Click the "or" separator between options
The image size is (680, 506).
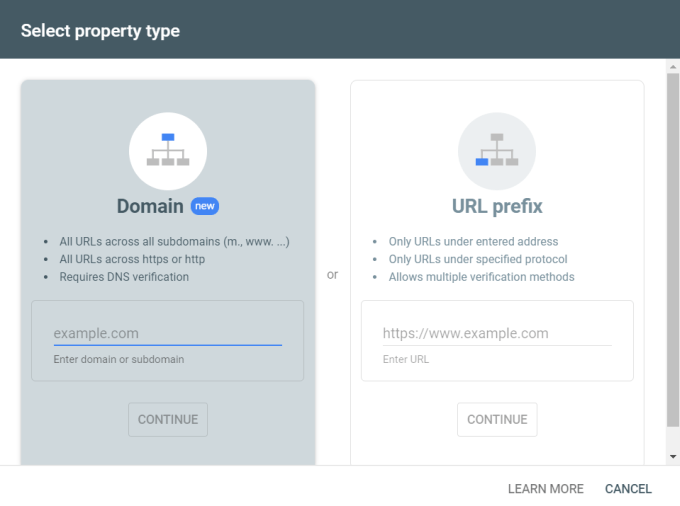[333, 274]
